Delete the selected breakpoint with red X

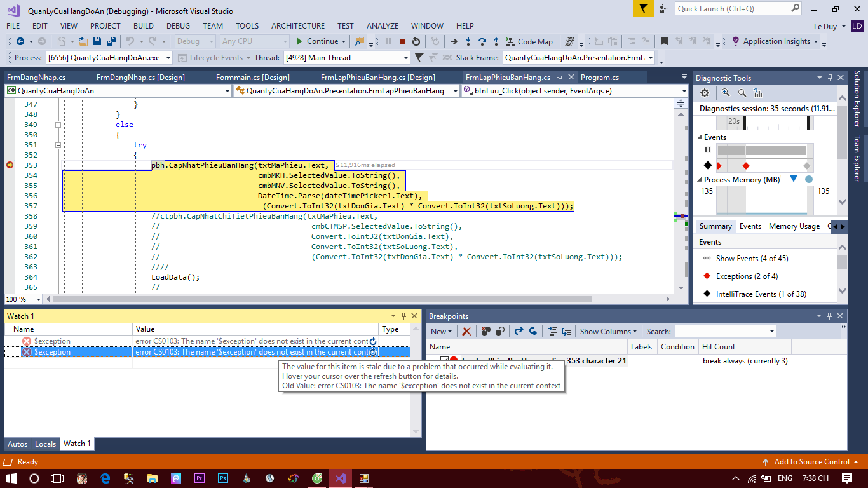466,331
